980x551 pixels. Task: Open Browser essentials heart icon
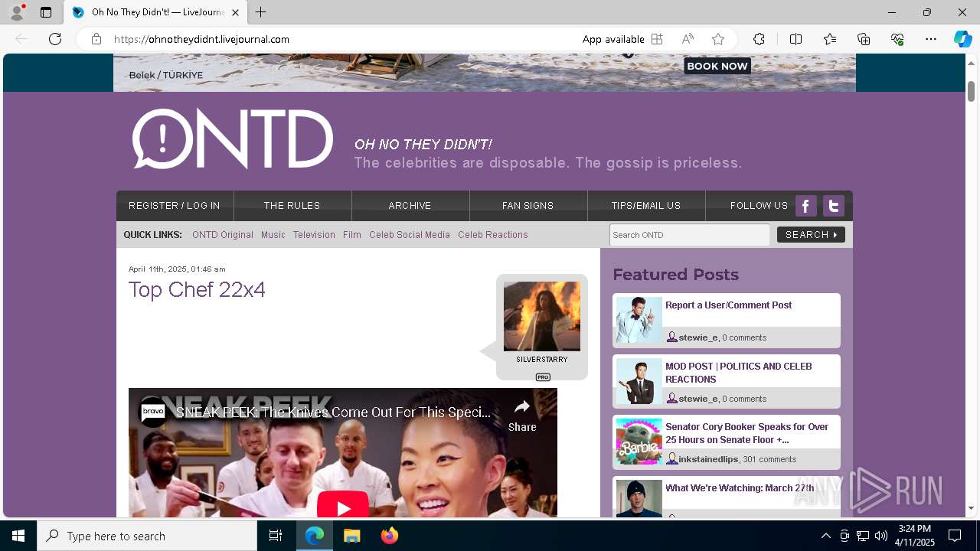(x=897, y=39)
